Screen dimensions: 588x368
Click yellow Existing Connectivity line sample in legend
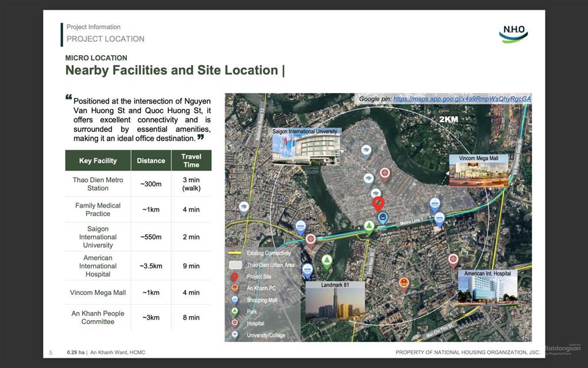pyautogui.click(x=235, y=253)
